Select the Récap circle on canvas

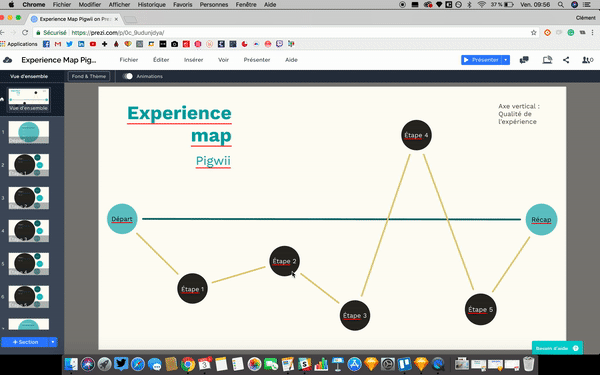541,220
